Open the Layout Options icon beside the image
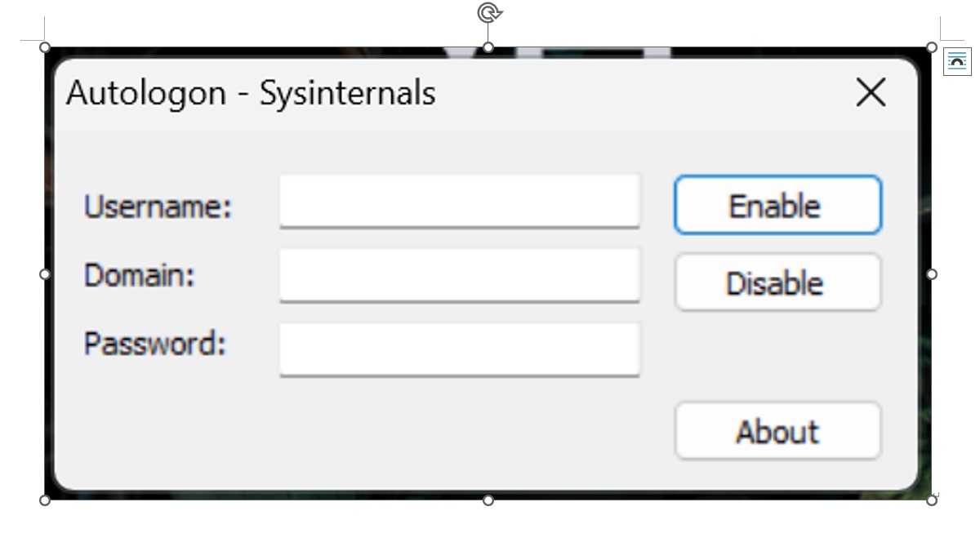980x551 pixels. (x=957, y=61)
